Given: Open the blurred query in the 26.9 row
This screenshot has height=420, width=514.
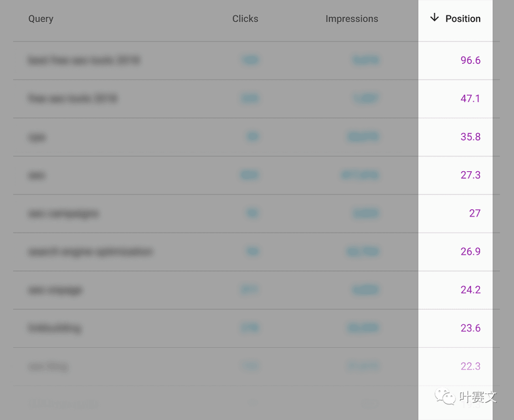Looking at the screenshot, I should (x=90, y=252).
